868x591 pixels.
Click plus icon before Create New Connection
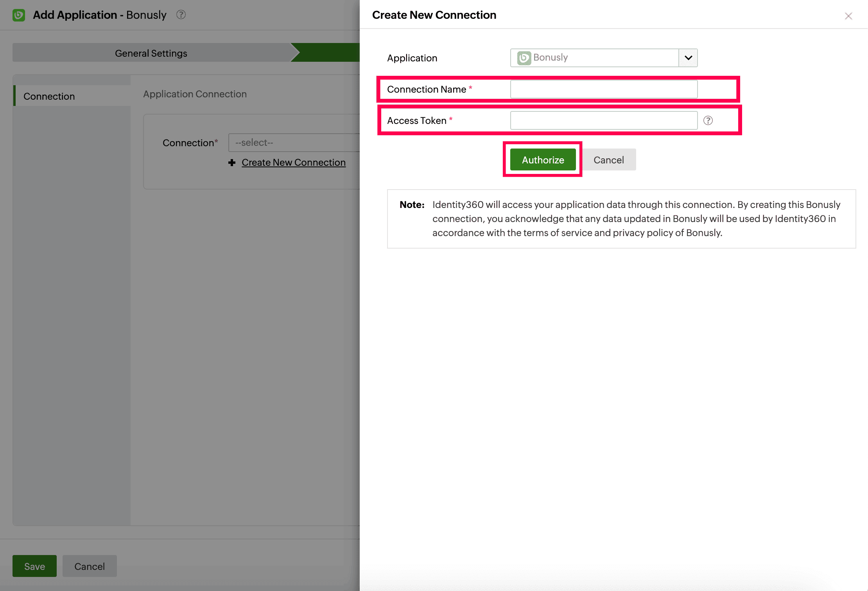232,163
